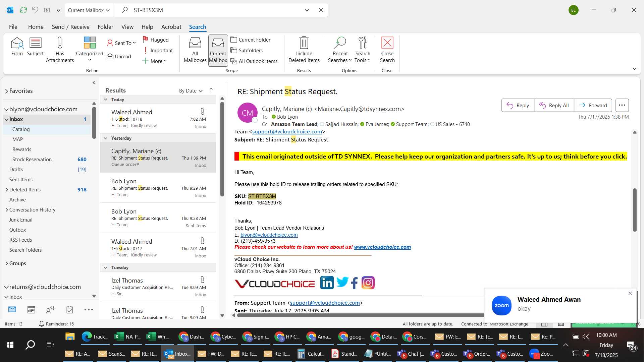Open Search Tools menu
644x362 pixels.
coord(363,50)
